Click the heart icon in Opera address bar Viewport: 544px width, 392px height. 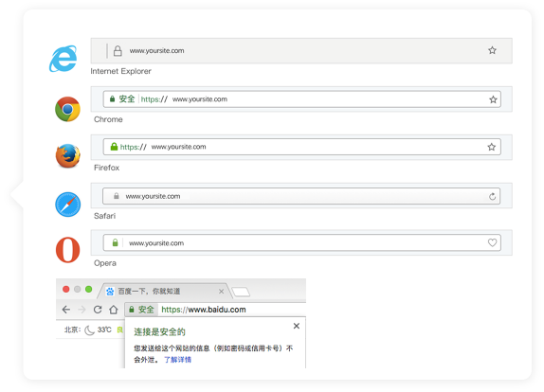click(492, 242)
